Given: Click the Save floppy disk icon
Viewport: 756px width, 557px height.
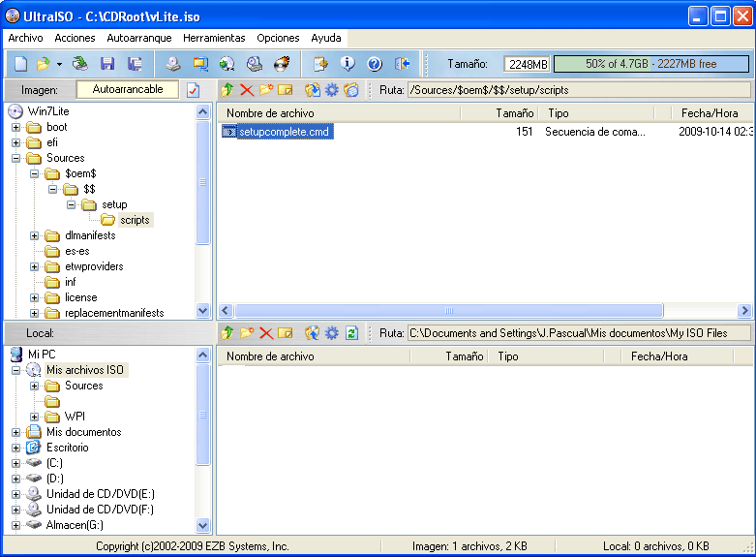Looking at the screenshot, I should (x=107, y=64).
